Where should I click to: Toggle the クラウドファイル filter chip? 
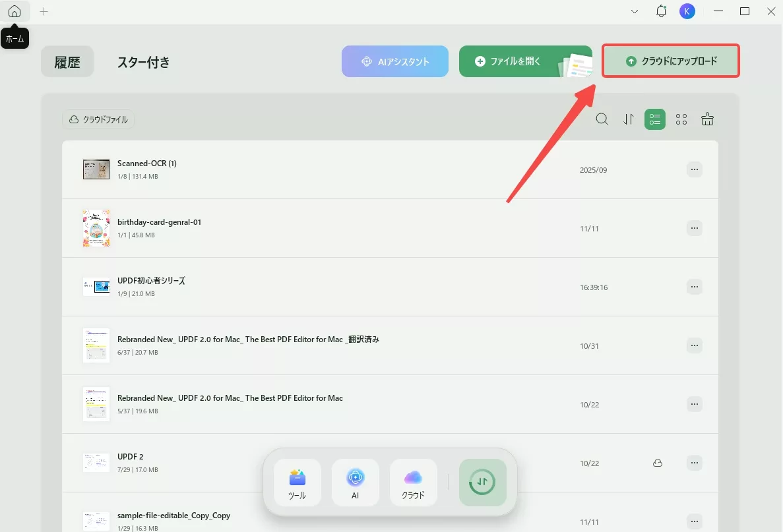[98, 119]
